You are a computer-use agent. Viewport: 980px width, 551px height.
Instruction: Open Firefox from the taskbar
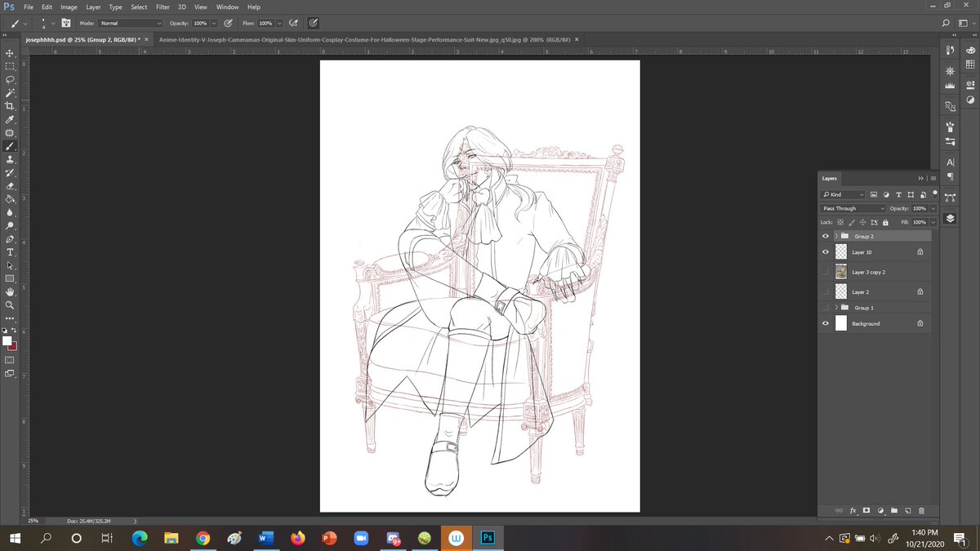[297, 538]
